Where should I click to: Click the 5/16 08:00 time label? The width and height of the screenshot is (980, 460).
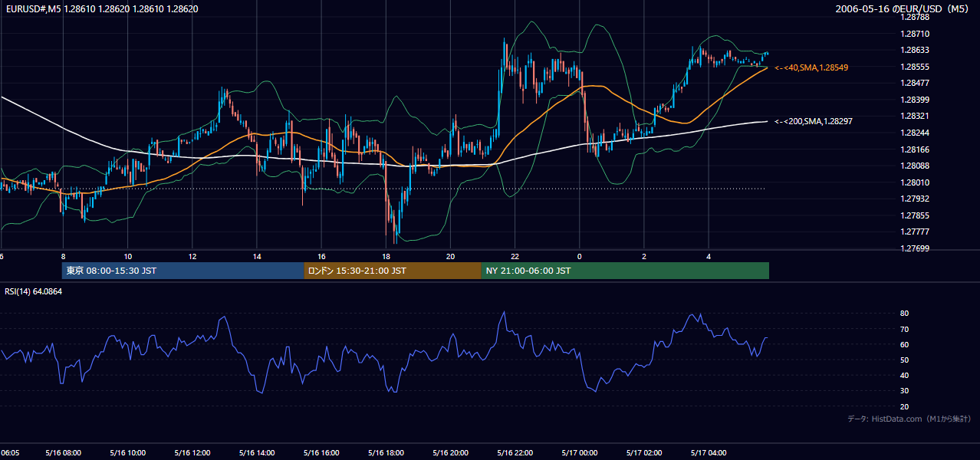(63, 453)
